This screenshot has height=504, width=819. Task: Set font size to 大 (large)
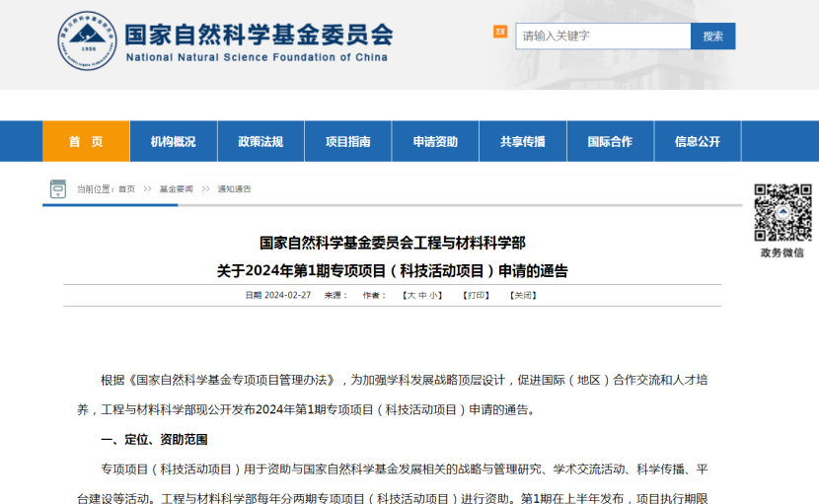(x=411, y=295)
